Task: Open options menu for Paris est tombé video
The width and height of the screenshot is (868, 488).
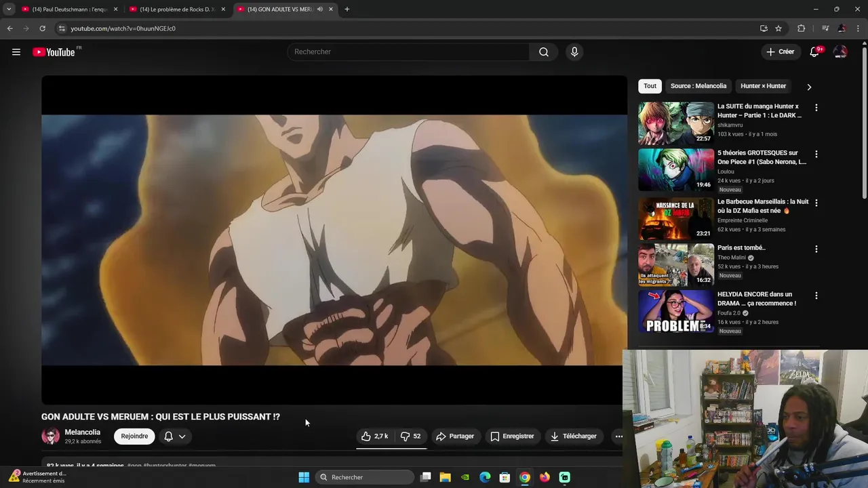Action: 816,249
